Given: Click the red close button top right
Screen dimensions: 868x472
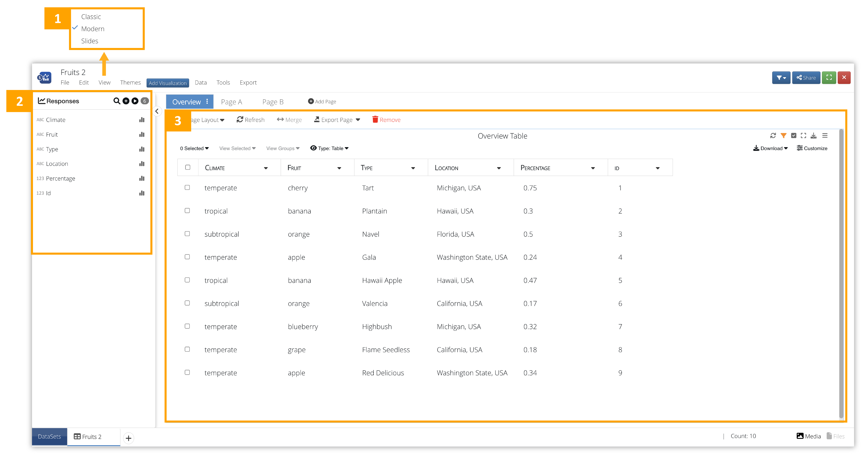Looking at the screenshot, I should [844, 78].
